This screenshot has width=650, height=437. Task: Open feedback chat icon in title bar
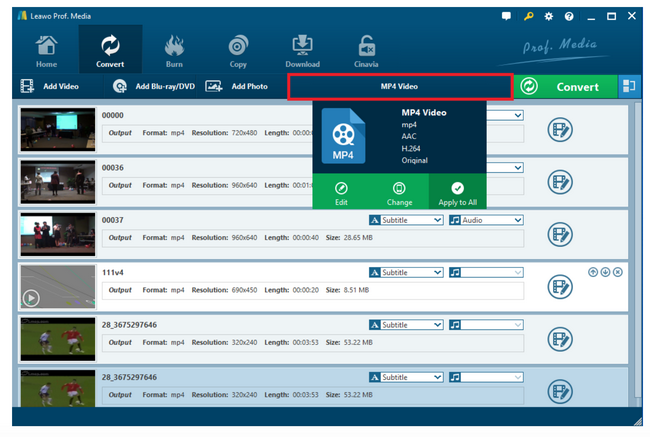point(506,16)
